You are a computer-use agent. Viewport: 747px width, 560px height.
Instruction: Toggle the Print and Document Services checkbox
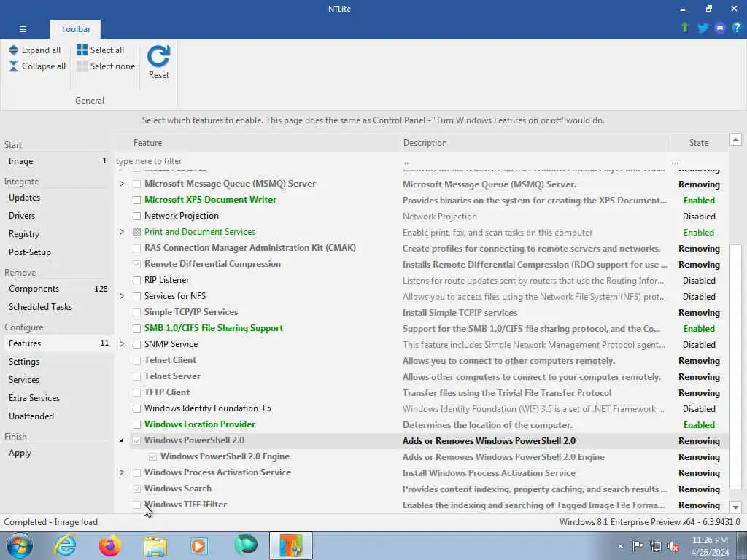pyautogui.click(x=136, y=232)
